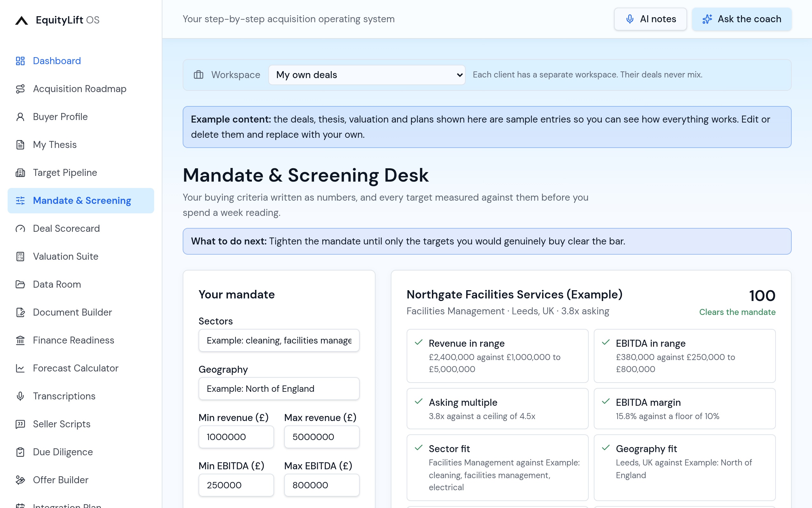Click the Due Diligence clipboard icon
This screenshot has height=508, width=812.
click(x=21, y=452)
